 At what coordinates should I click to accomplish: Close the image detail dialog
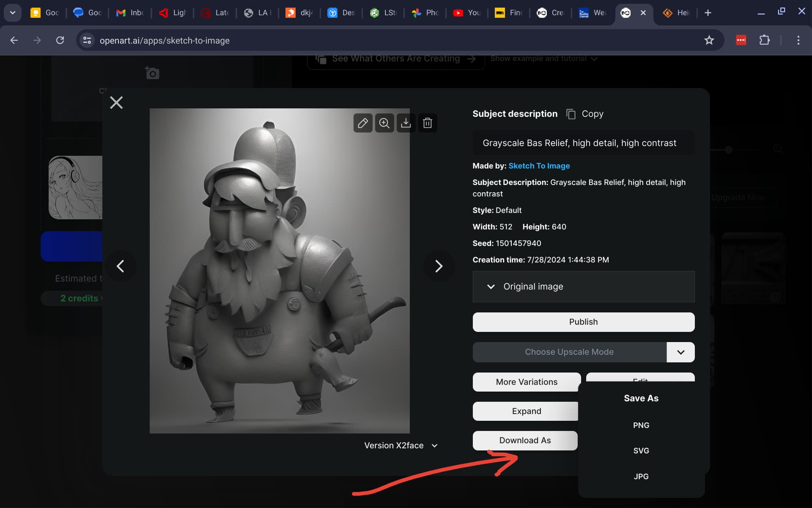116,102
